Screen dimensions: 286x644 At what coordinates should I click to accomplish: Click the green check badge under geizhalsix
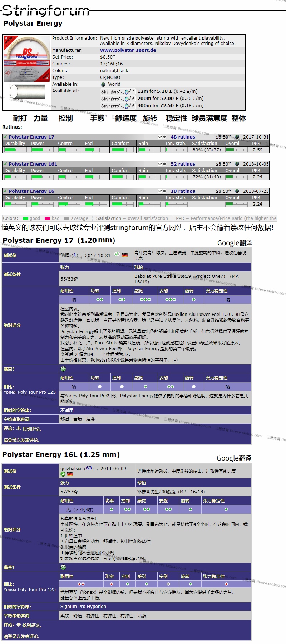[63, 474]
